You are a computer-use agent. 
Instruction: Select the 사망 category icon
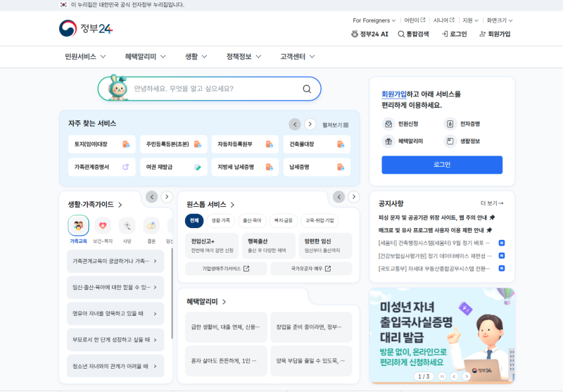tap(127, 225)
